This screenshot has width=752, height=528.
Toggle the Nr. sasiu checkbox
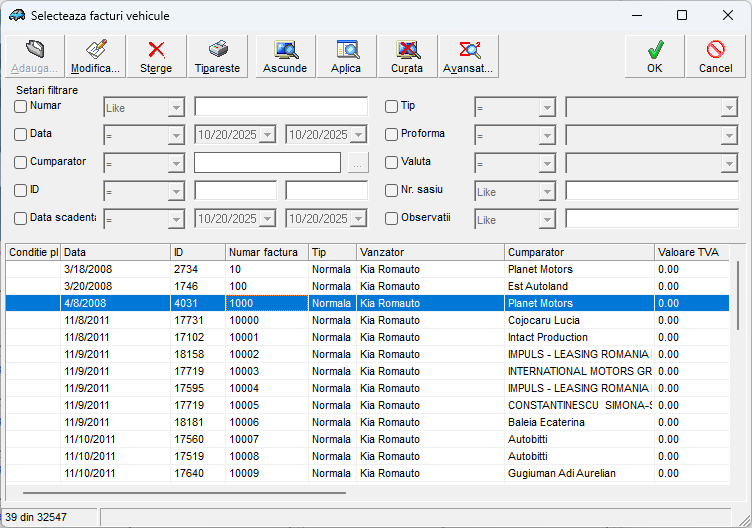point(392,190)
